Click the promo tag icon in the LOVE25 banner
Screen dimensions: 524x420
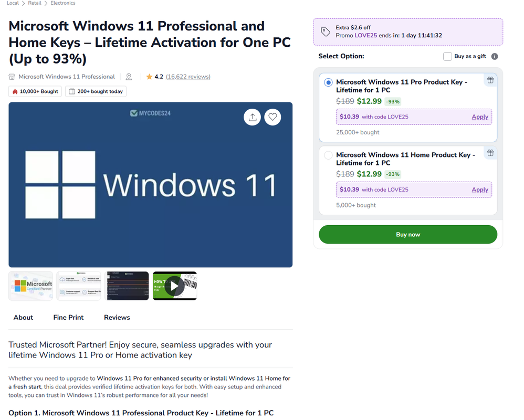point(325,31)
